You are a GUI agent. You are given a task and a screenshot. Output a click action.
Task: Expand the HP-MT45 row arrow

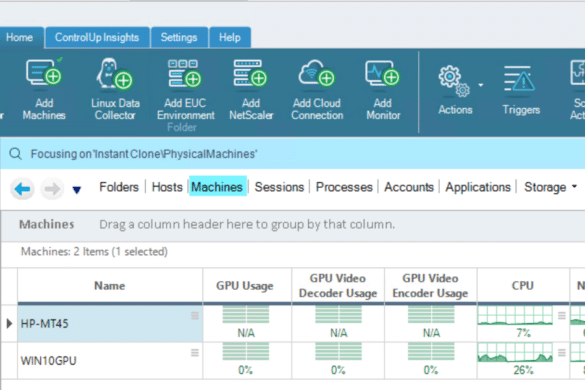(9, 323)
